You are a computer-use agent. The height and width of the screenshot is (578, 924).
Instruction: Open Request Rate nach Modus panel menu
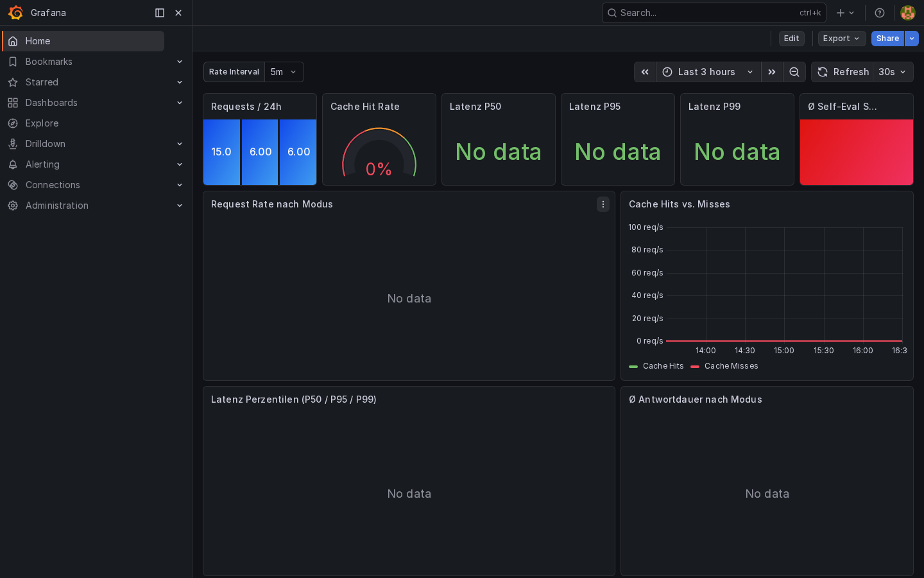(603, 204)
